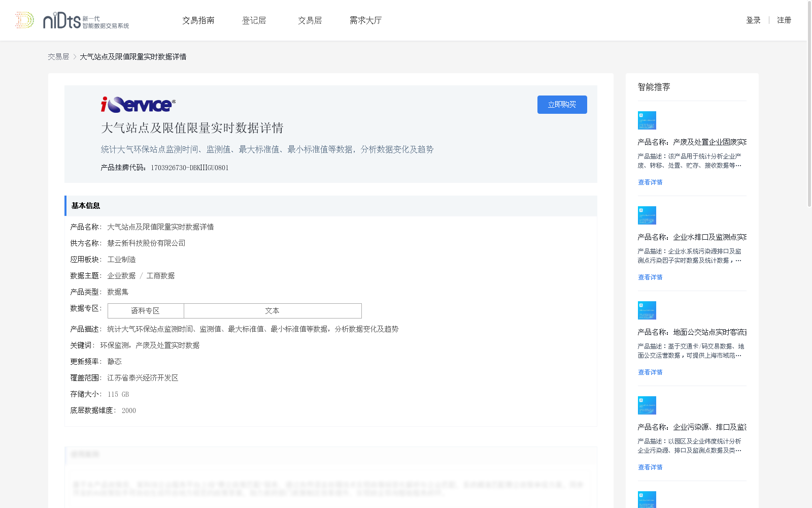The width and height of the screenshot is (812, 508).
Task: Select the 文本 table cell
Action: pyautogui.click(x=273, y=311)
